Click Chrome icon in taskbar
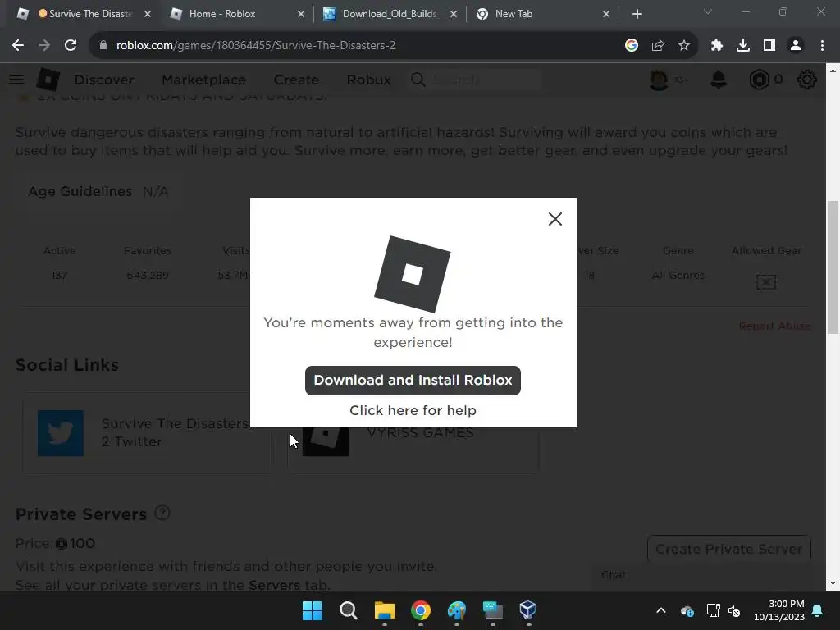The height and width of the screenshot is (630, 840). (421, 610)
